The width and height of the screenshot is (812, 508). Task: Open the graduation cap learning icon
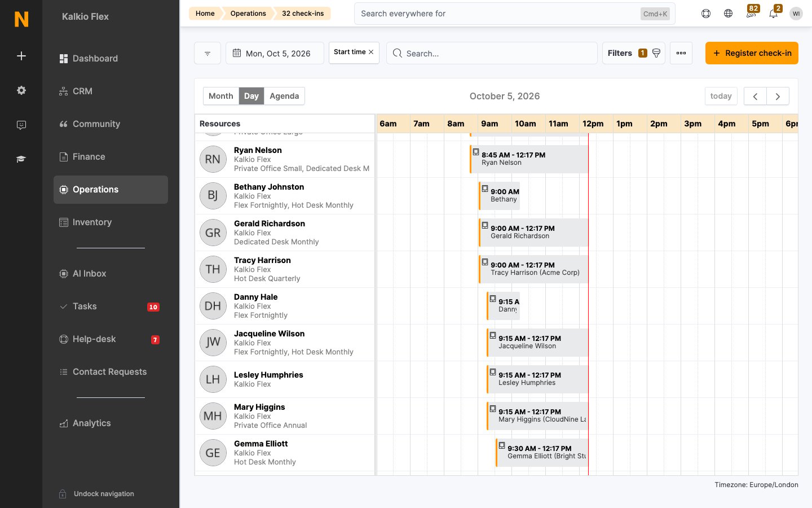(x=21, y=159)
